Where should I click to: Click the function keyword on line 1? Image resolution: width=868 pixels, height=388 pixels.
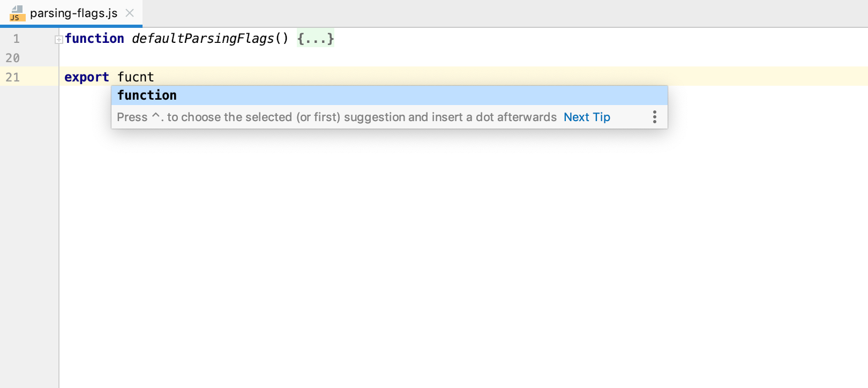pyautogui.click(x=95, y=39)
